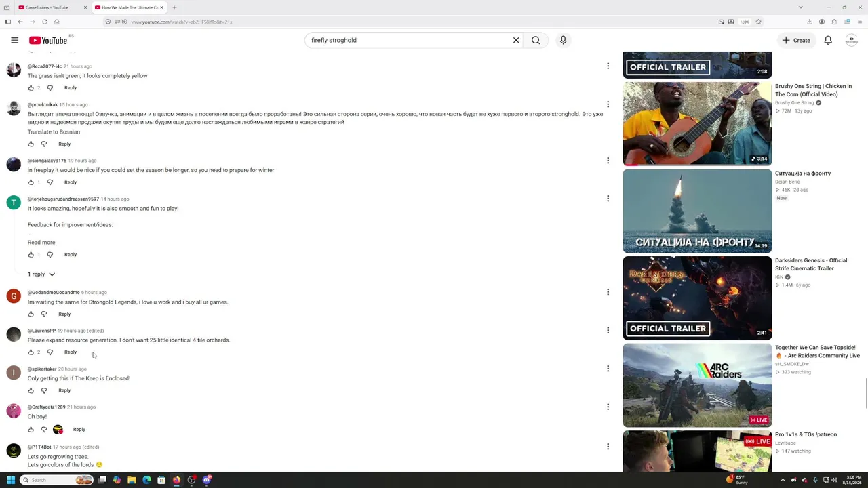Open the YouTube guide hamburger menu
This screenshot has height=488, width=868.
coord(14,40)
